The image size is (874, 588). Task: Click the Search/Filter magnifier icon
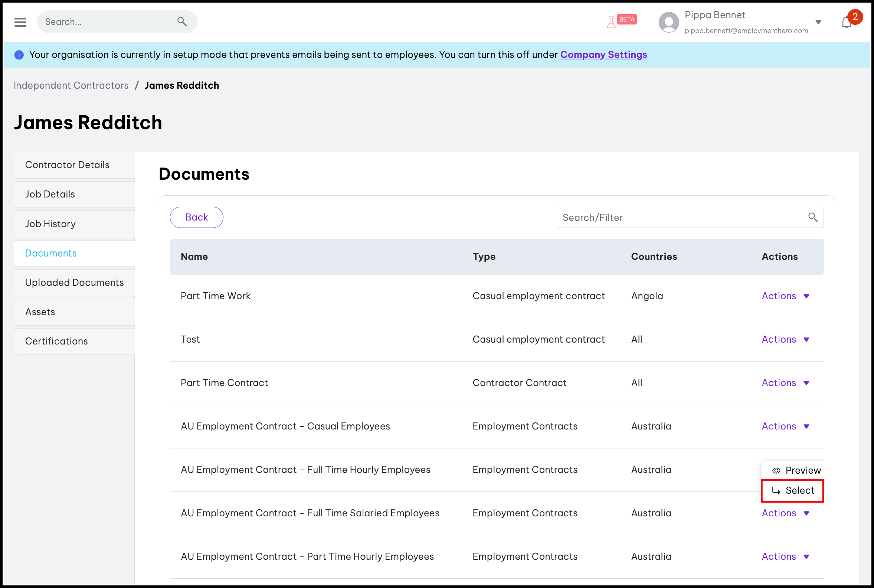coord(812,217)
